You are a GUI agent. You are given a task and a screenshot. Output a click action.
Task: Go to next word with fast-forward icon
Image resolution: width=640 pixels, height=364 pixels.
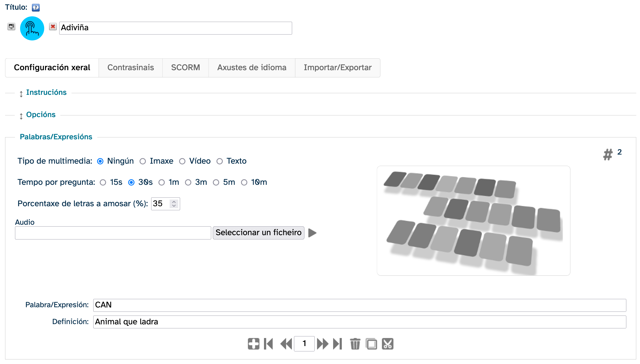(x=322, y=344)
